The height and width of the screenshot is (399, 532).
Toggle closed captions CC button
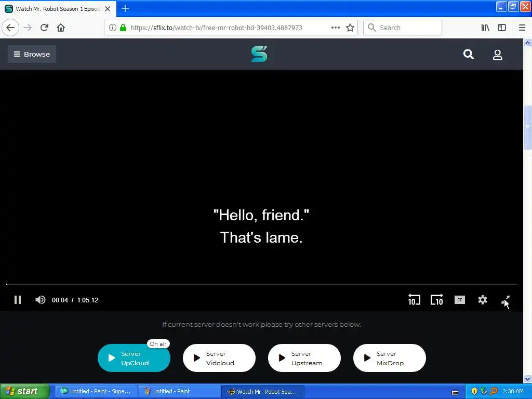coord(459,300)
